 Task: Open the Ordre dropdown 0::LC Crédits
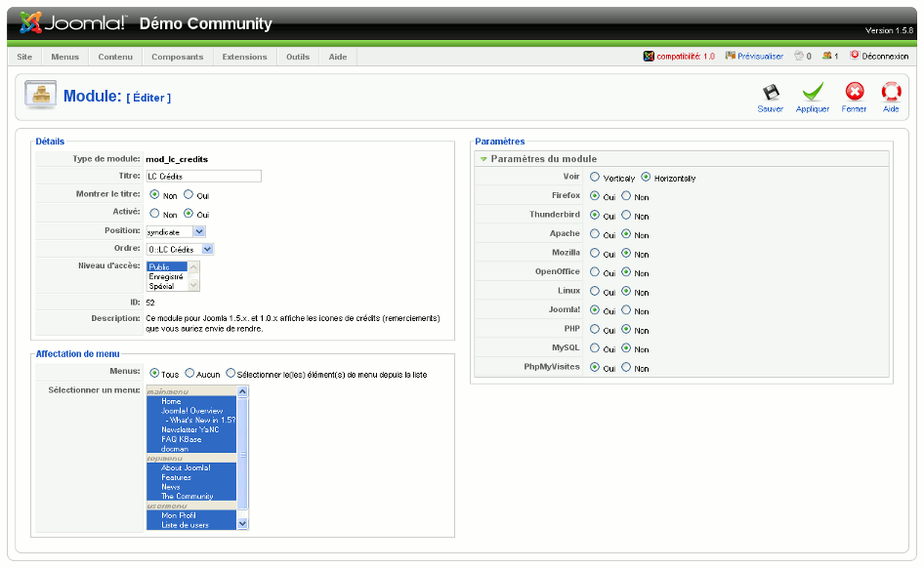click(180, 250)
